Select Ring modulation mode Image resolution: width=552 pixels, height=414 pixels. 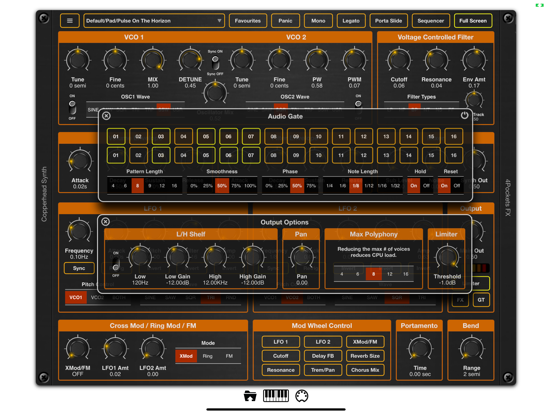[x=208, y=356]
